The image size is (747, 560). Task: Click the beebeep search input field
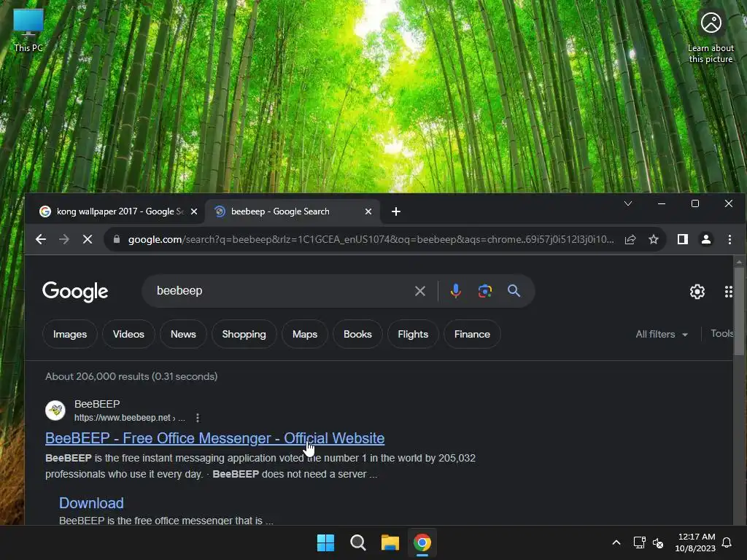[x=281, y=290]
